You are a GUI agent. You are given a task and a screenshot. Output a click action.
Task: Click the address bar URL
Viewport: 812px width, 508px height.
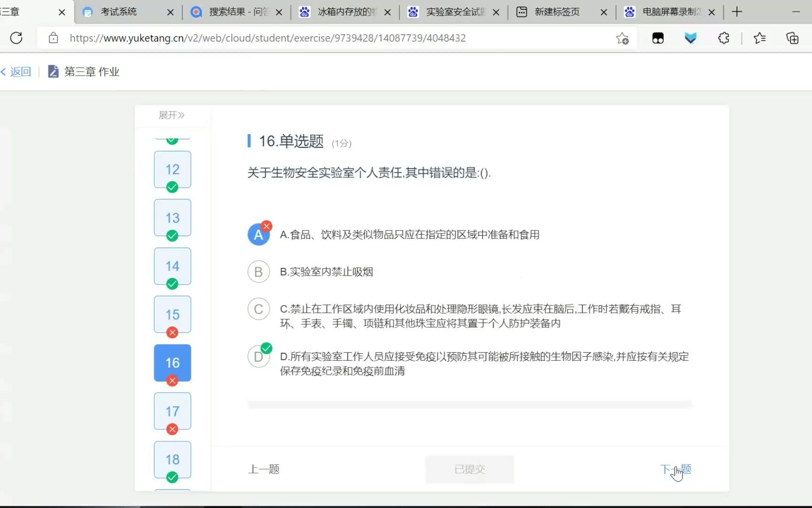pyautogui.click(x=267, y=38)
